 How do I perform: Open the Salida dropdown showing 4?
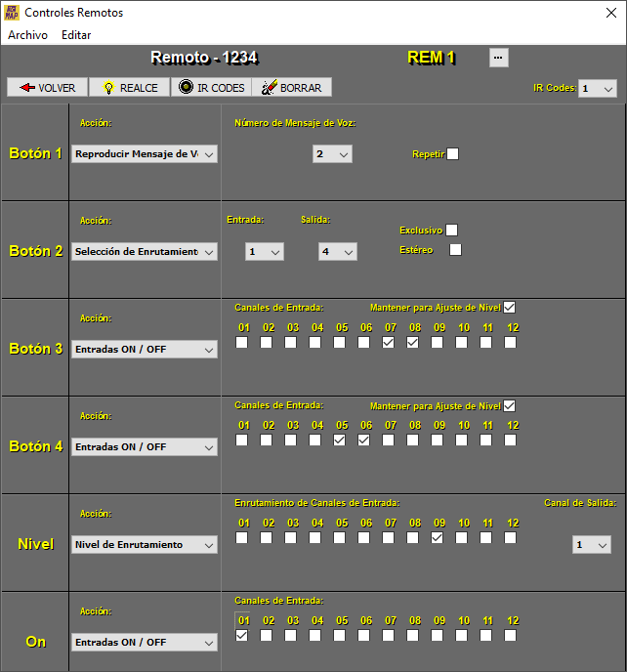pyautogui.click(x=337, y=252)
